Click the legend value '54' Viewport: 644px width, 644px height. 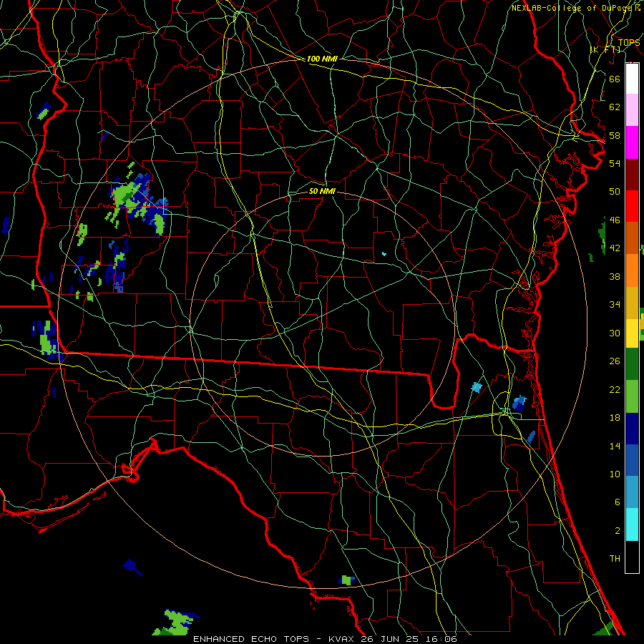(x=615, y=163)
